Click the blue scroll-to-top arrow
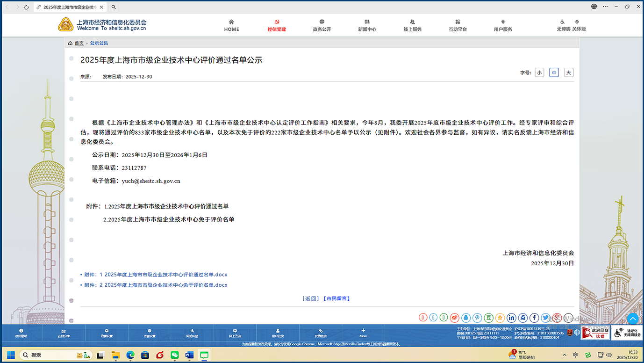 point(632,319)
